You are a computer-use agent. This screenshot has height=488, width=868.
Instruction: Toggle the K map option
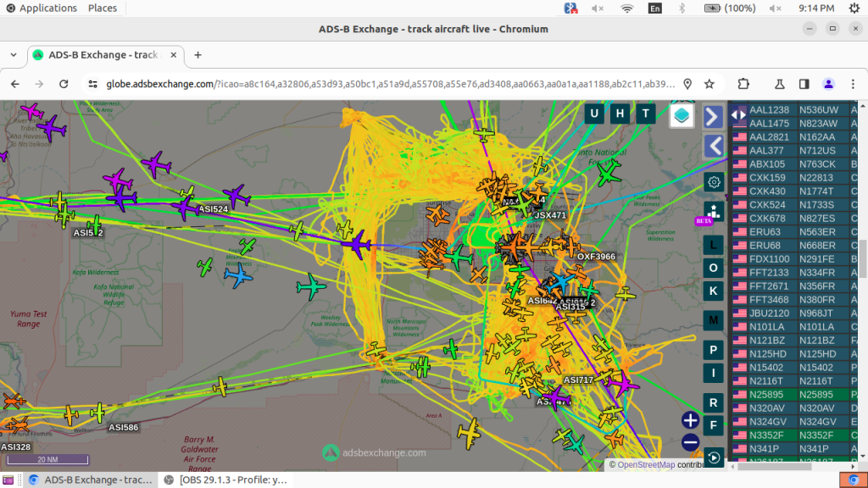click(x=713, y=291)
